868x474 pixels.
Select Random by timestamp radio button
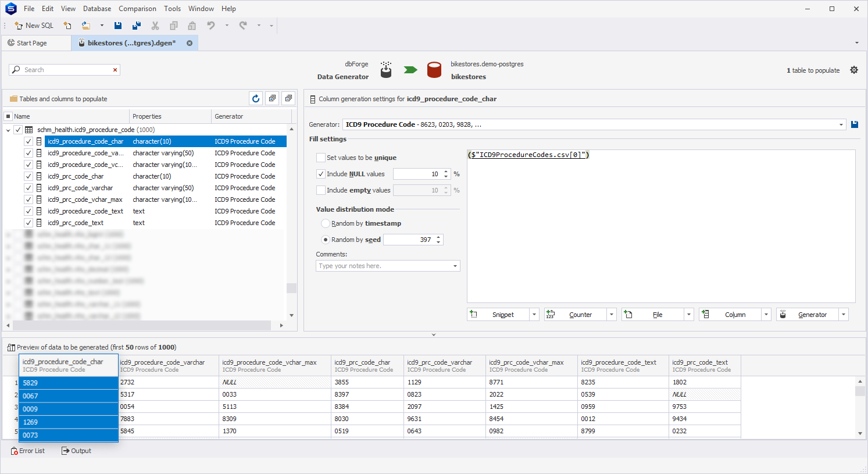pos(326,223)
